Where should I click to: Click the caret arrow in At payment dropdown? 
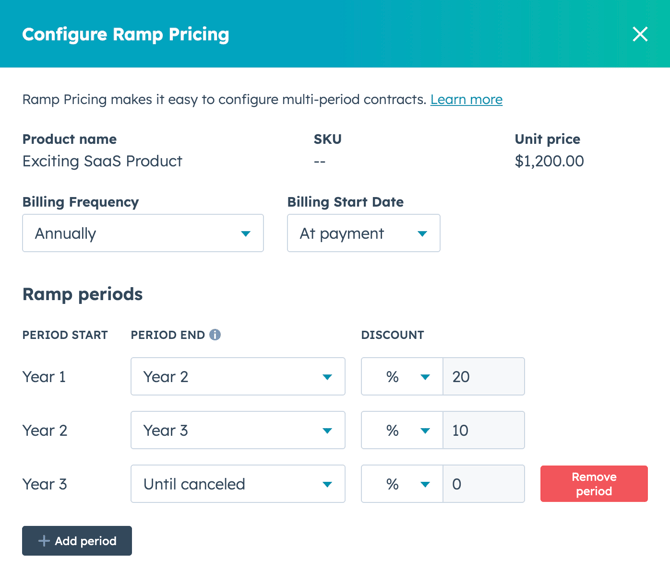[x=422, y=234]
